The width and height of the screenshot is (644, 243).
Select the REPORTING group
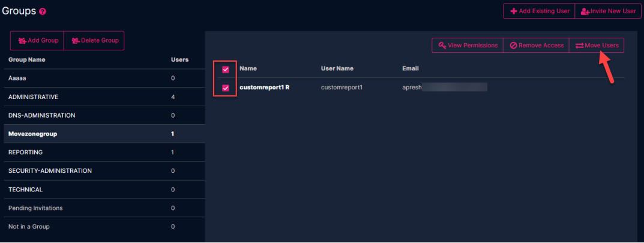click(x=25, y=152)
